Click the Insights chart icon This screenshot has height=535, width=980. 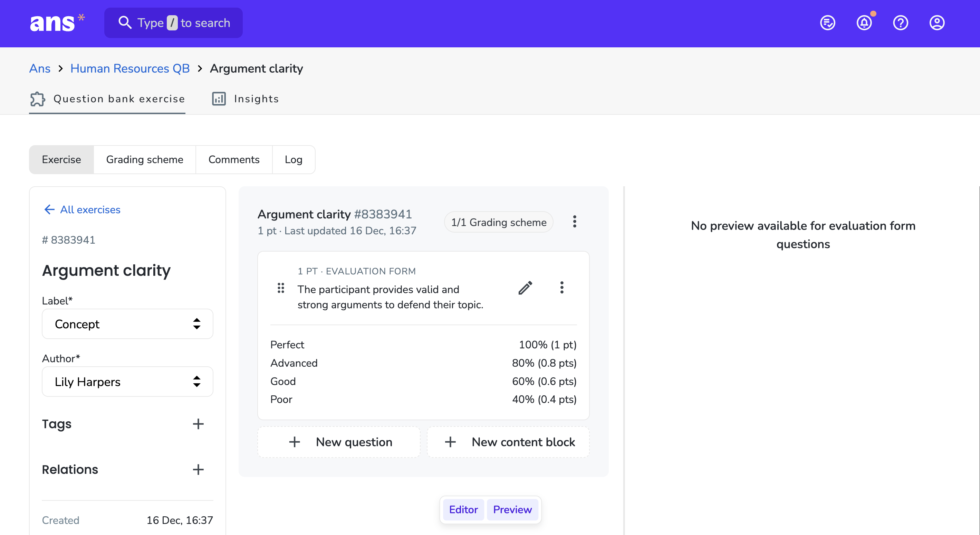(219, 99)
